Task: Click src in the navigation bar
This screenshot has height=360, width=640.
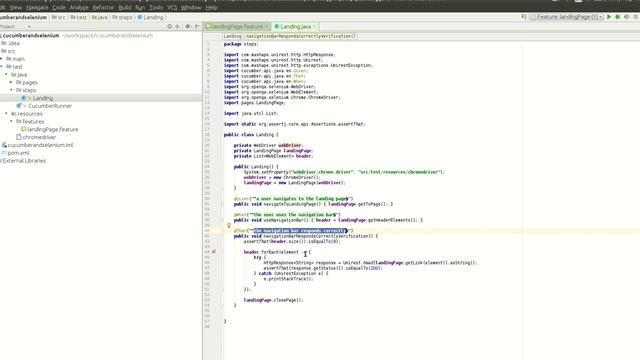Action: (59, 17)
